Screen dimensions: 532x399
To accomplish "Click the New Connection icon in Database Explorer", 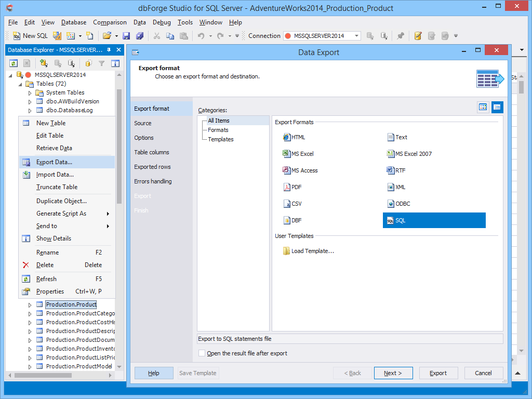I will point(44,63).
